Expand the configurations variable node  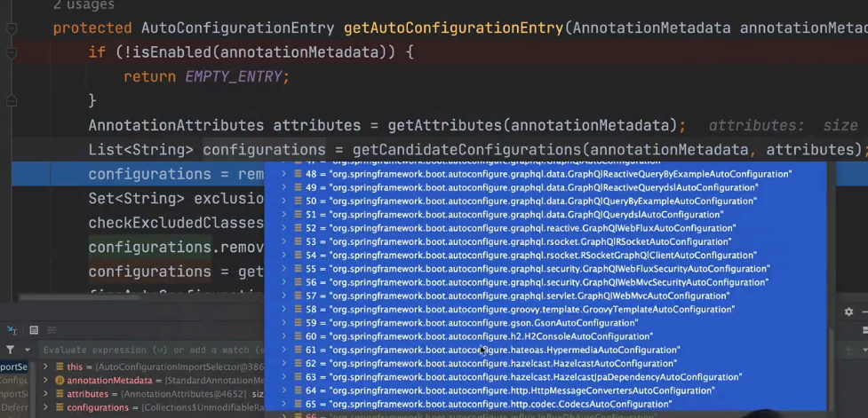tap(46, 408)
